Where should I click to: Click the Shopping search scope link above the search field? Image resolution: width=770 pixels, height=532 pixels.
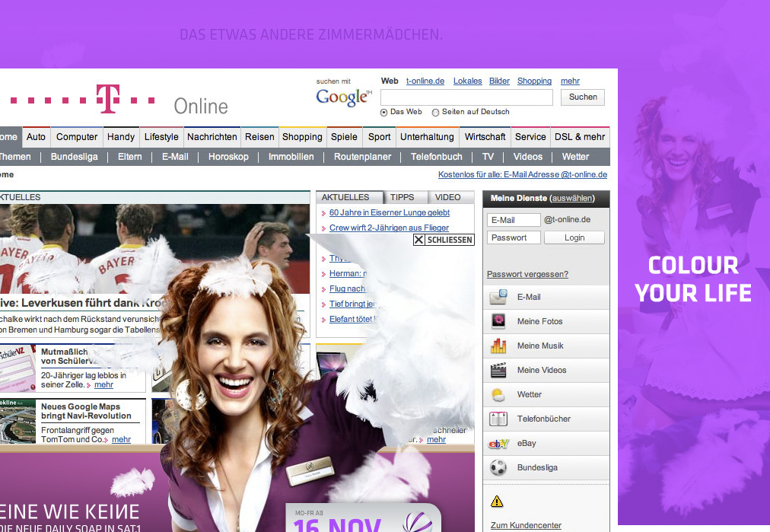[534, 81]
